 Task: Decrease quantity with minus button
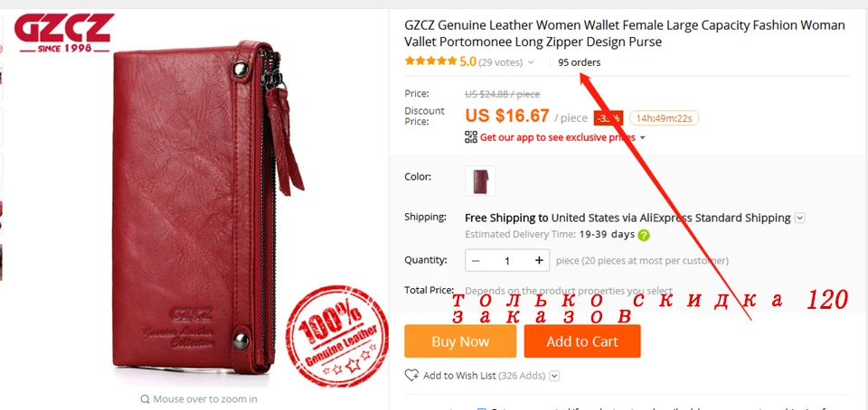click(x=476, y=261)
